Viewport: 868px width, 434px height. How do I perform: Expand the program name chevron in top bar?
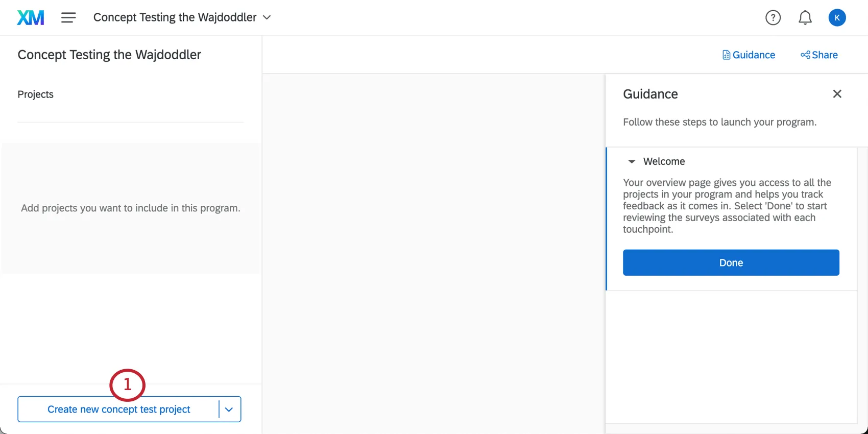pyautogui.click(x=267, y=18)
